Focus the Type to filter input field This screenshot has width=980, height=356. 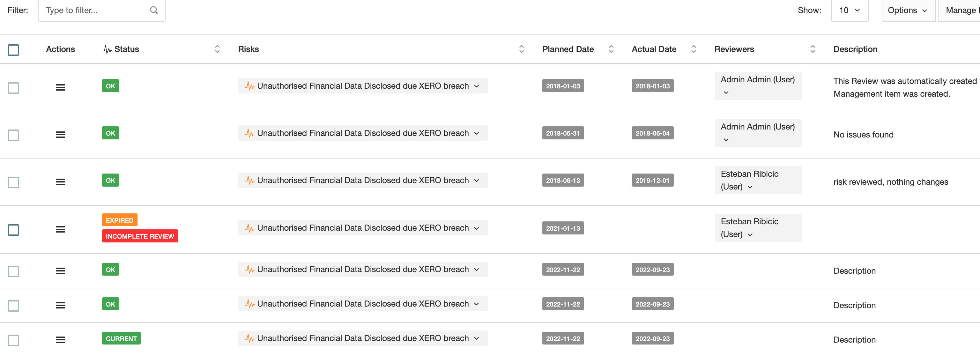[95, 10]
